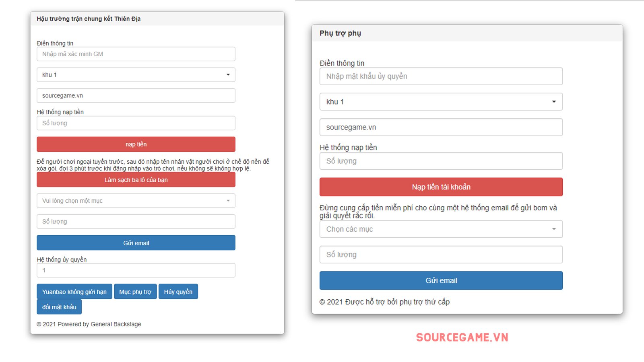This screenshot has width=644, height=362.
Task: Click the left panel "Gửi email" button
Action: click(136, 243)
